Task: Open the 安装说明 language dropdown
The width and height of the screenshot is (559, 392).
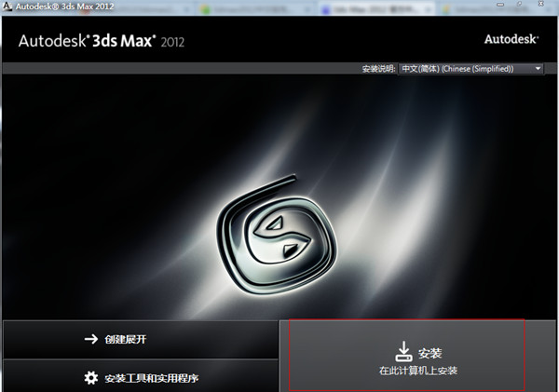Action: click(470, 69)
